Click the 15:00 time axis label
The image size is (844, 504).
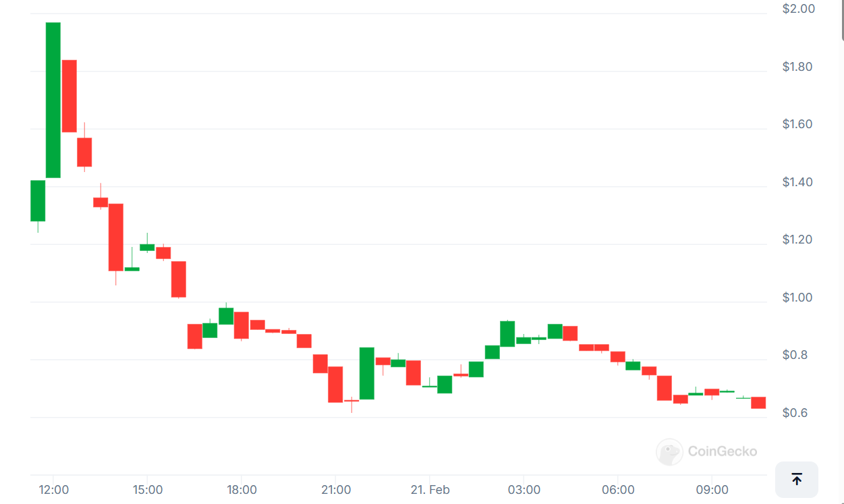coord(148,490)
